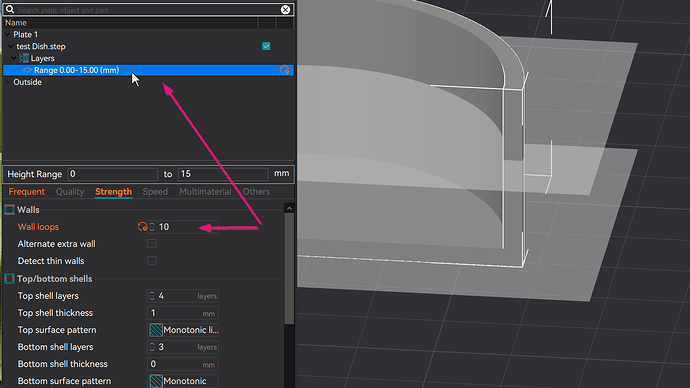Click the settings panel scrollbar thumb

coord(289,268)
